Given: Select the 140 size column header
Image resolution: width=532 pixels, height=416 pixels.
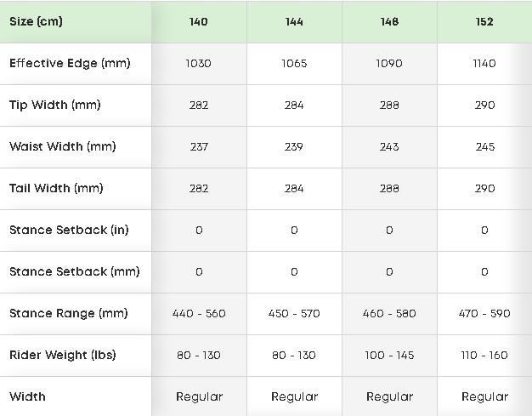Looking at the screenshot, I should (199, 21).
